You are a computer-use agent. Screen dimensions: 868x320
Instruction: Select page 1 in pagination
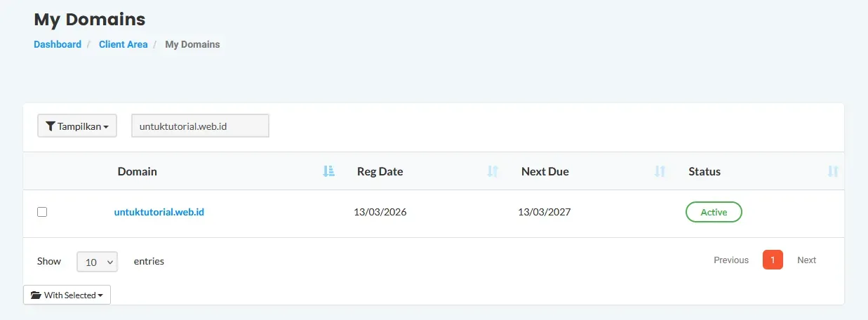point(773,260)
